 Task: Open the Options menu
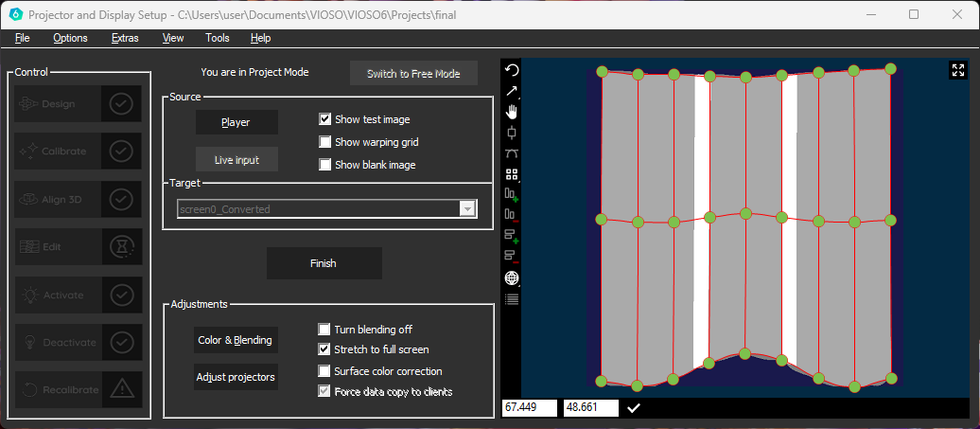pos(70,38)
